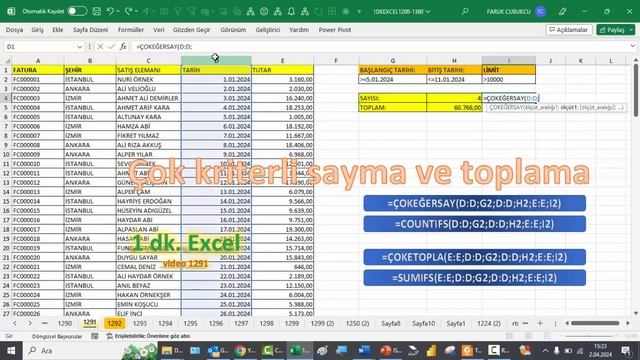Click the pen icon near account avatar
This screenshot has height=360, width=640.
562,11
